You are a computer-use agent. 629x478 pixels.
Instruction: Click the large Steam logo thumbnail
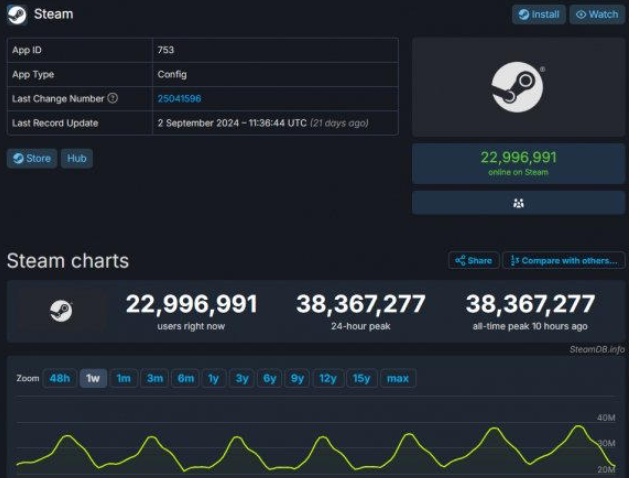[518, 87]
